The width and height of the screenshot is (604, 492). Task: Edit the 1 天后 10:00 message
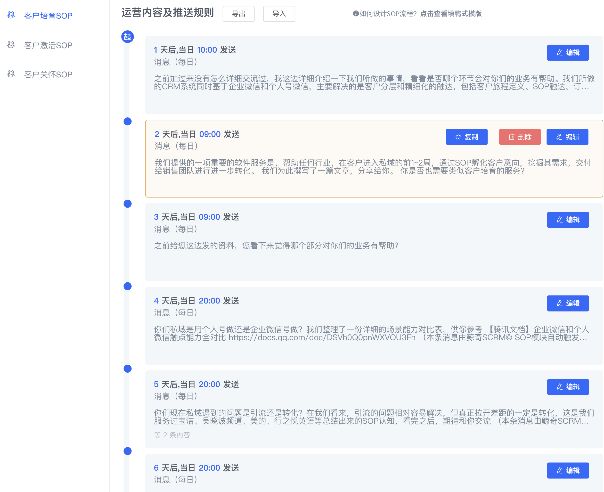click(x=568, y=53)
